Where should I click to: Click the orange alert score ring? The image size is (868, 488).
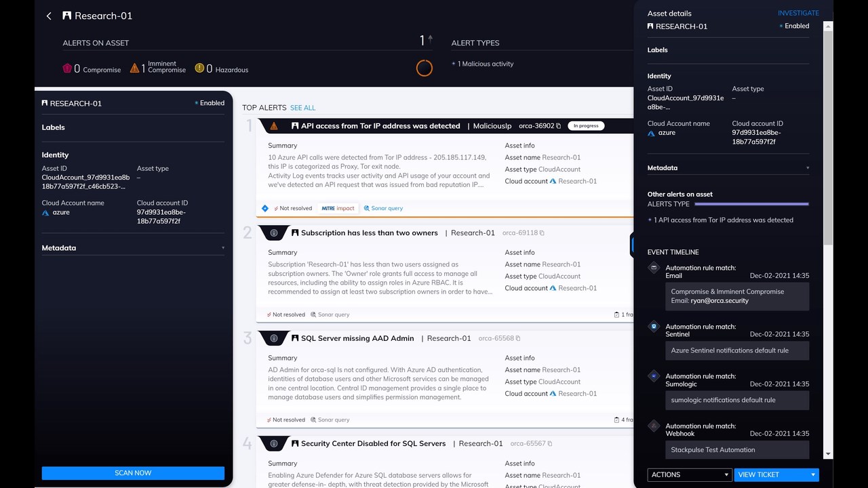[425, 68]
